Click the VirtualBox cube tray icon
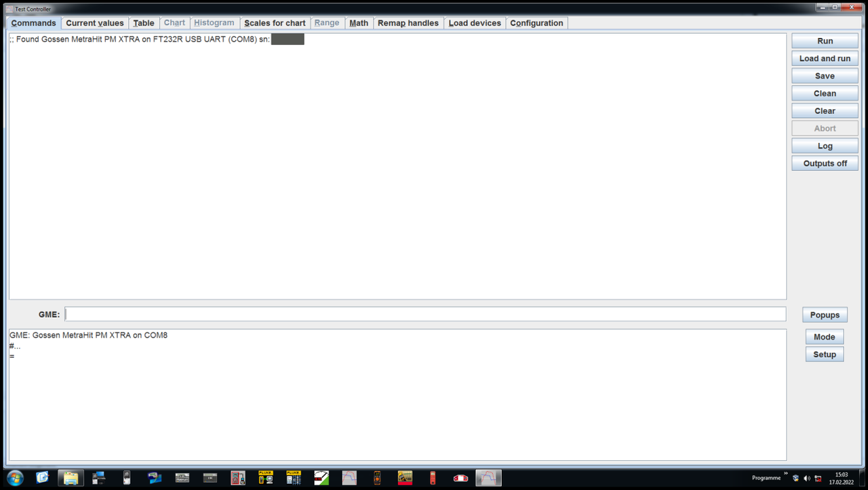Screen dimensions: 868x490 click(x=795, y=478)
